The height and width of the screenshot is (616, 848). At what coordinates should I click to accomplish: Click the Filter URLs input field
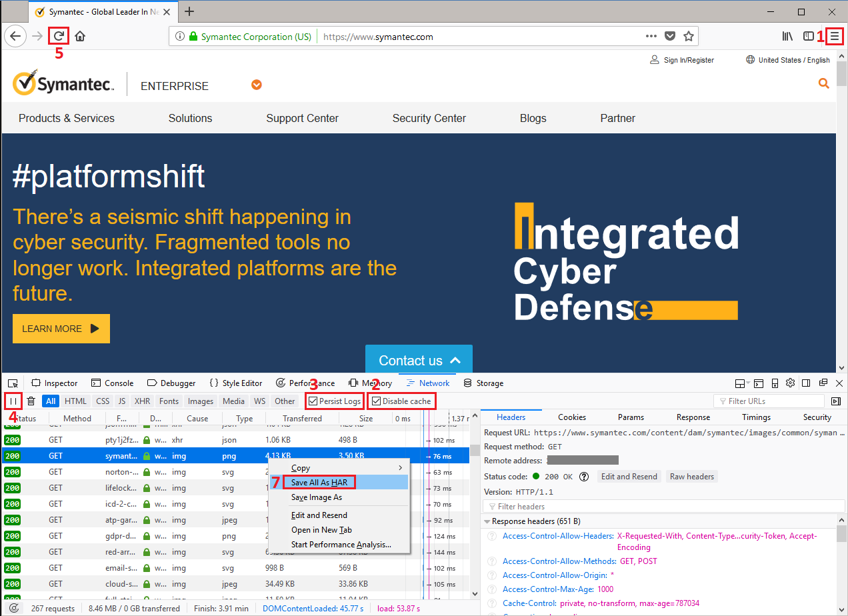click(x=770, y=401)
